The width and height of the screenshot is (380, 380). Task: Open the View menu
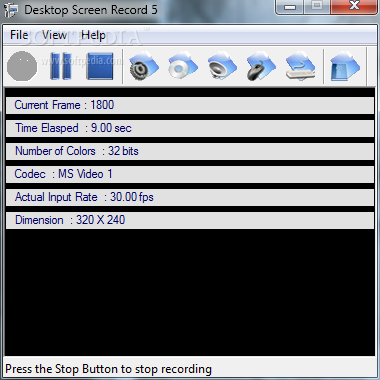(x=54, y=35)
